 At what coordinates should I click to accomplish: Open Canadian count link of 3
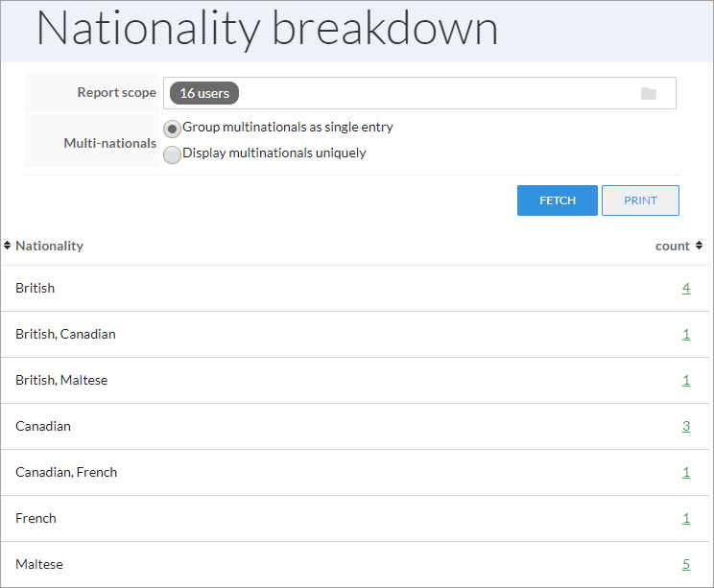click(686, 427)
